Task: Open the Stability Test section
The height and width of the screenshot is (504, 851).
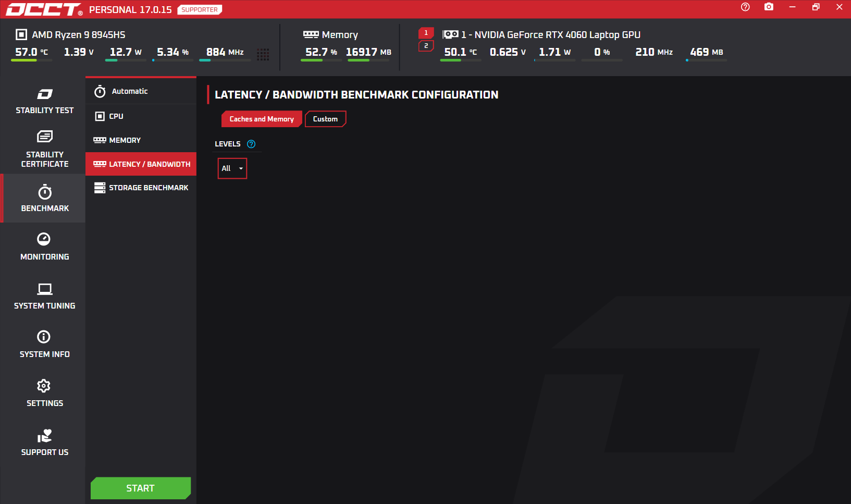Action: (x=44, y=101)
